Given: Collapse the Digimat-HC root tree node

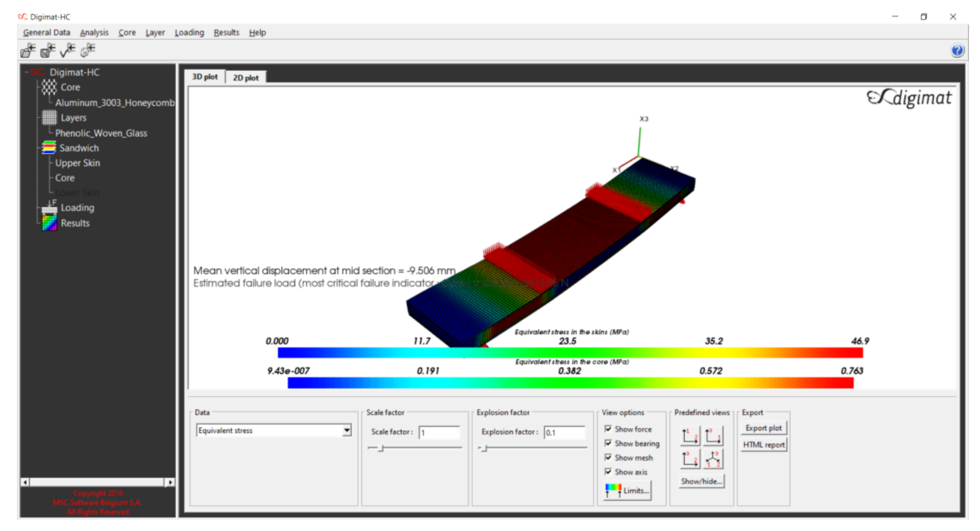Looking at the screenshot, I should pos(27,72).
